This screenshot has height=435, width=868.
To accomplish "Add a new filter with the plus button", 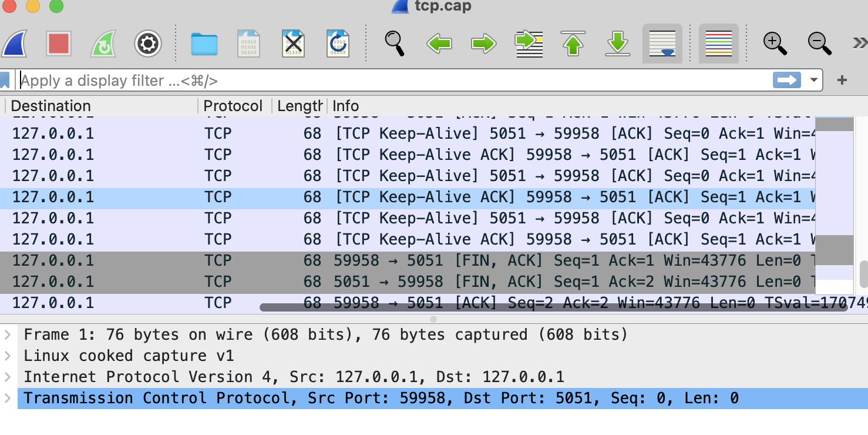I will pyautogui.click(x=842, y=81).
